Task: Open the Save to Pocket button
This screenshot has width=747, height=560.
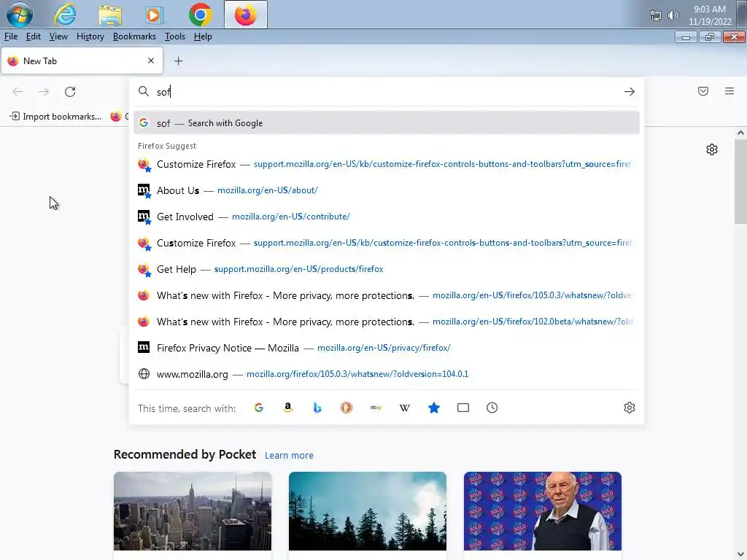Action: coord(703,91)
